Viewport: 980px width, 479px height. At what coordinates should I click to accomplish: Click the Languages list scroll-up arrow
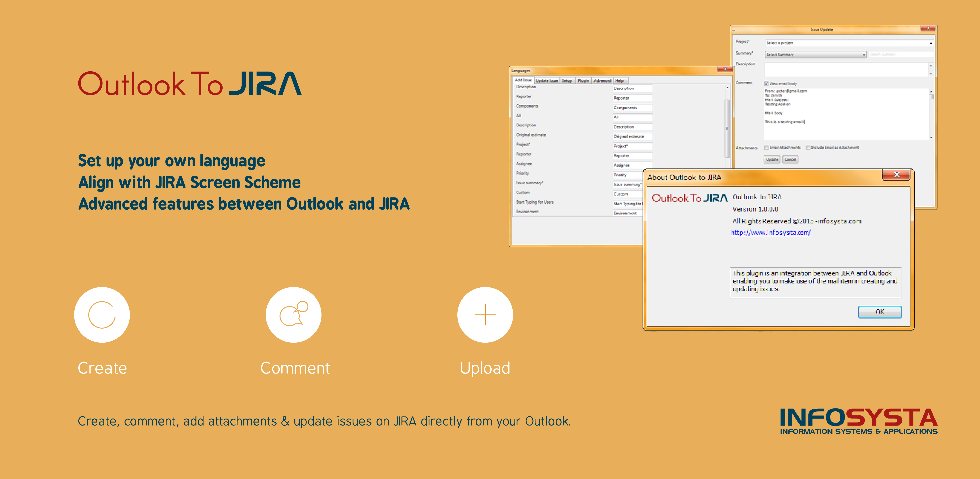[x=727, y=88]
